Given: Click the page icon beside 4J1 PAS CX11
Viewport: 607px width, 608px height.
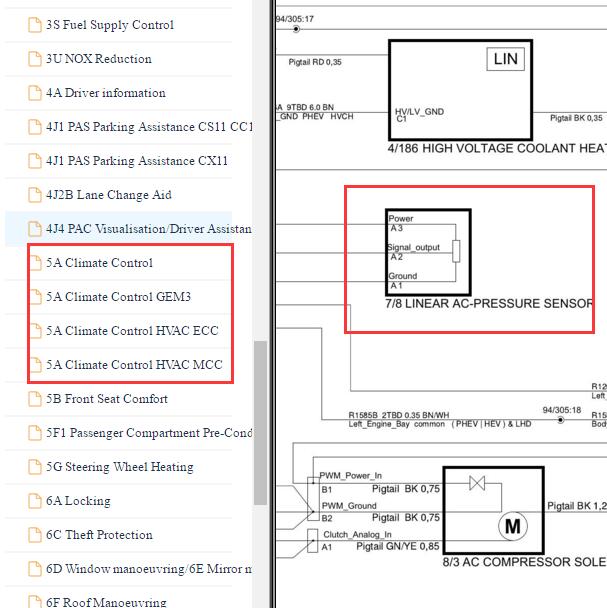Looking at the screenshot, I should coord(35,161).
